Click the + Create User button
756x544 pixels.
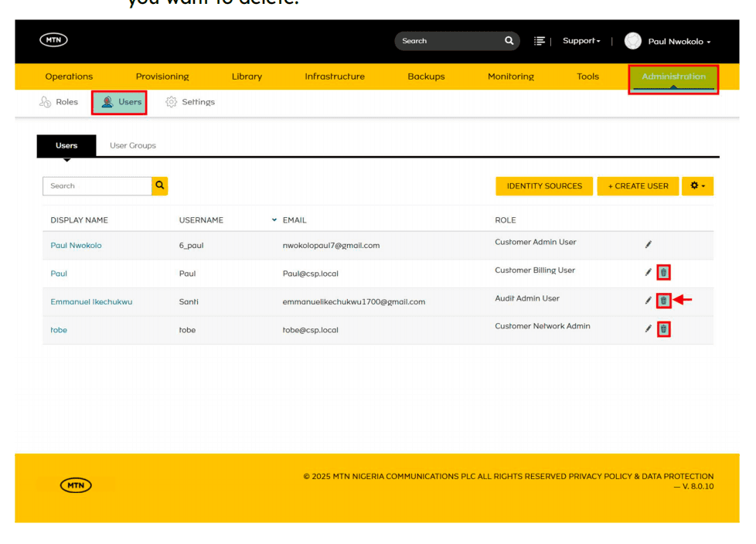[638, 186]
